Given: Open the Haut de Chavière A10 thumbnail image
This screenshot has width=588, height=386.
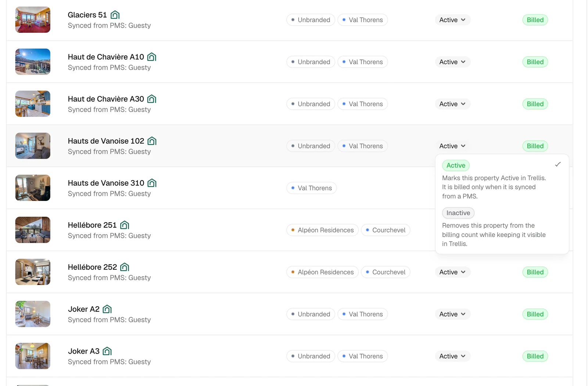Looking at the screenshot, I should click(33, 62).
